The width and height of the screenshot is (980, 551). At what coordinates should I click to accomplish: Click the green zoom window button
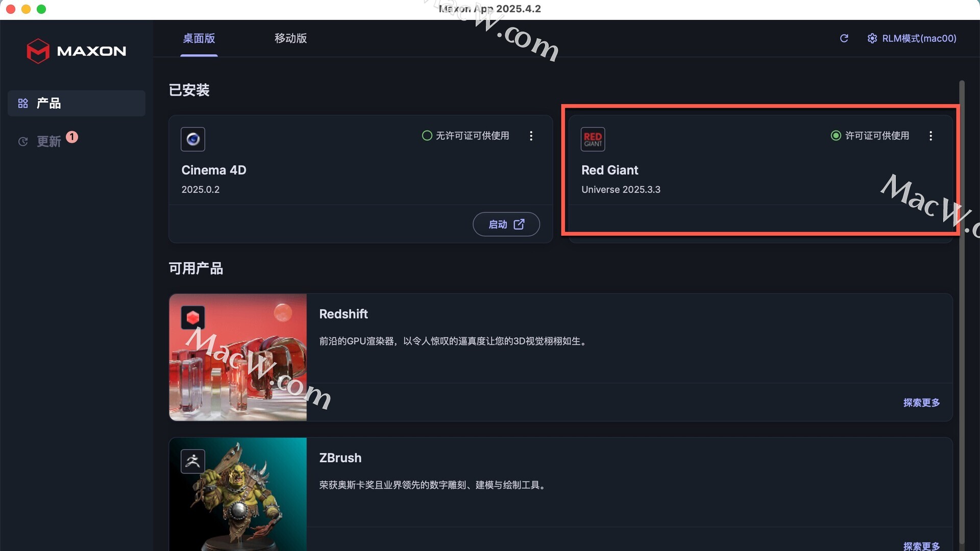tap(41, 9)
